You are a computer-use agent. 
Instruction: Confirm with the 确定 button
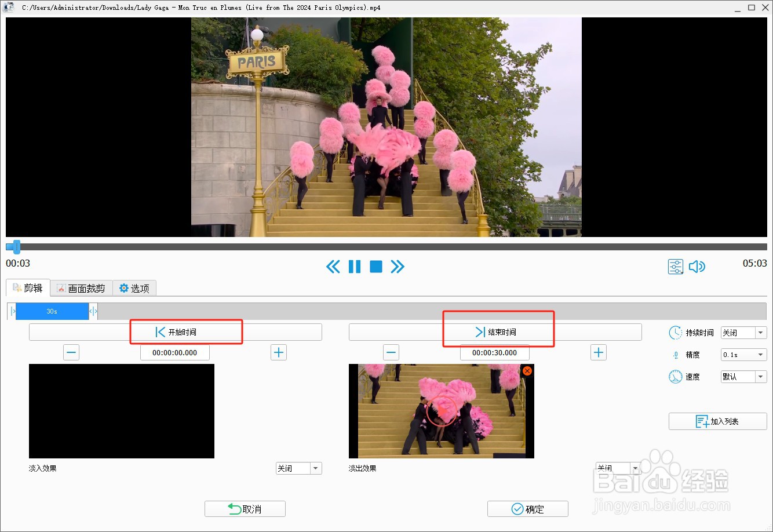click(x=528, y=509)
